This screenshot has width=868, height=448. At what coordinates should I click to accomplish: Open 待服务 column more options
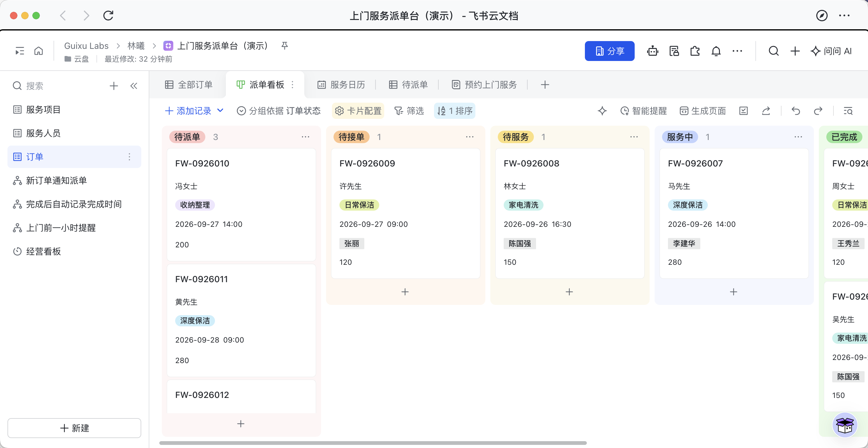tap(634, 137)
